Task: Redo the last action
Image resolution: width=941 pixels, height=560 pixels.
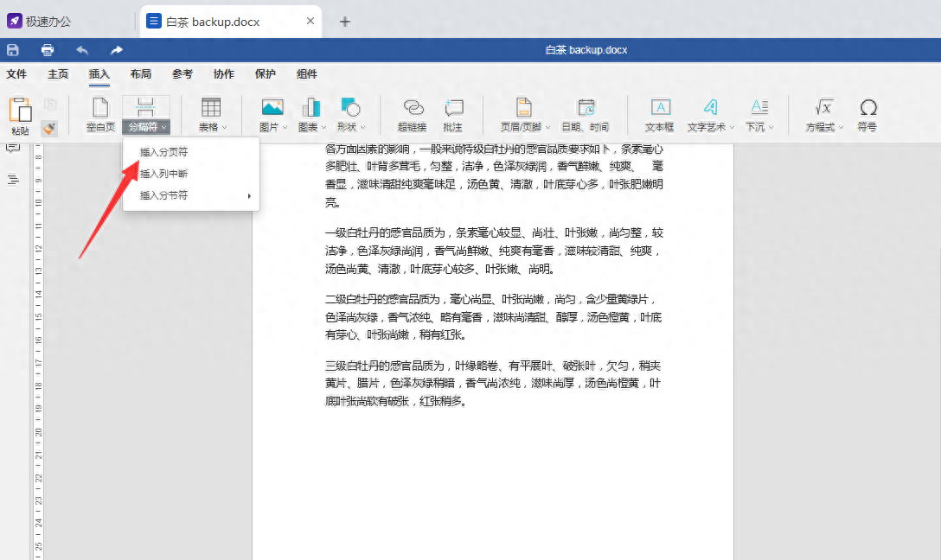Action: tap(117, 50)
